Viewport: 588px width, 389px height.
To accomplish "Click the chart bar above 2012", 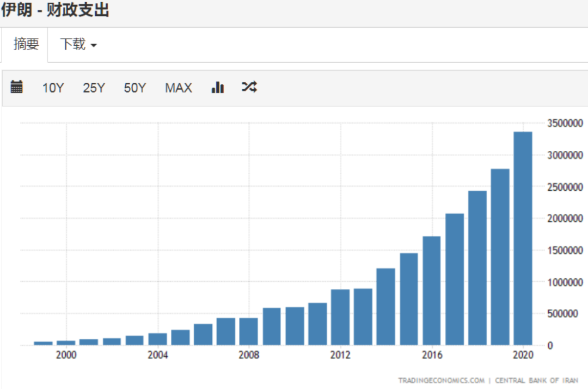I will pos(340,317).
